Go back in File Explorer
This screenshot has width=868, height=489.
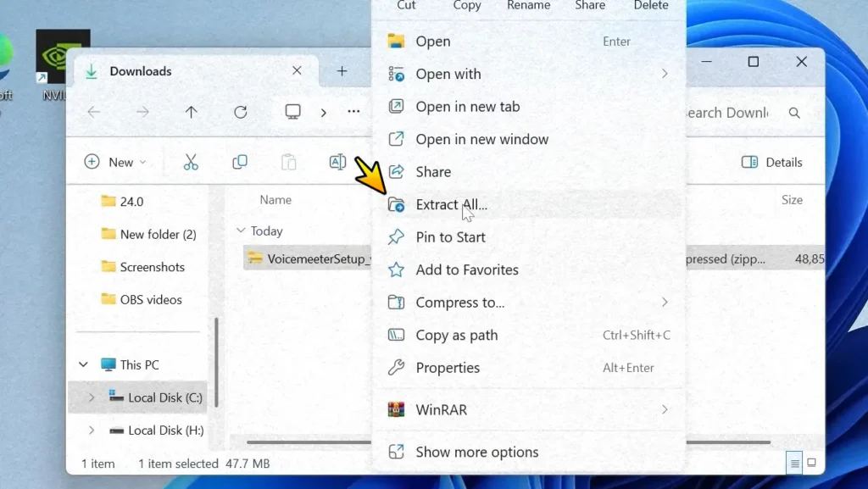coord(94,113)
